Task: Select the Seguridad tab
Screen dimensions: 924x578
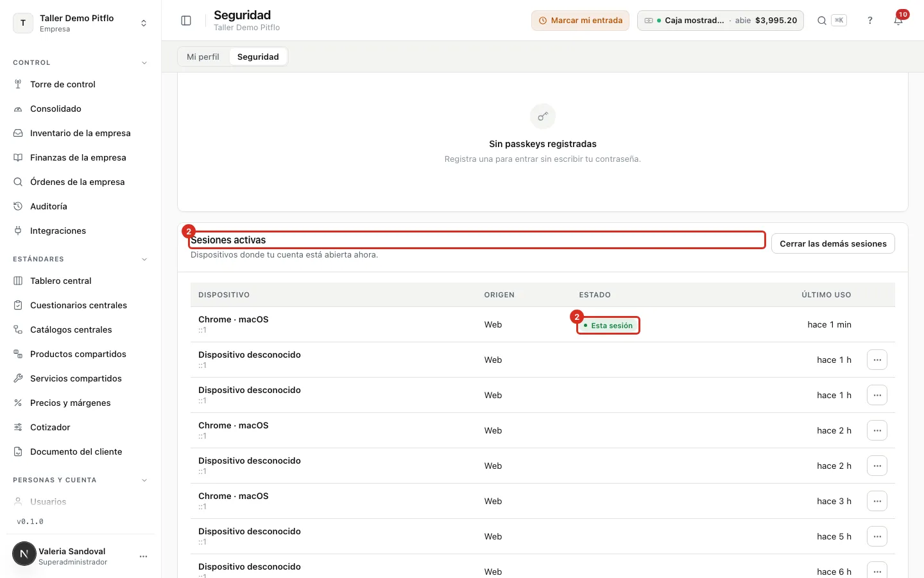Action: [x=258, y=57]
